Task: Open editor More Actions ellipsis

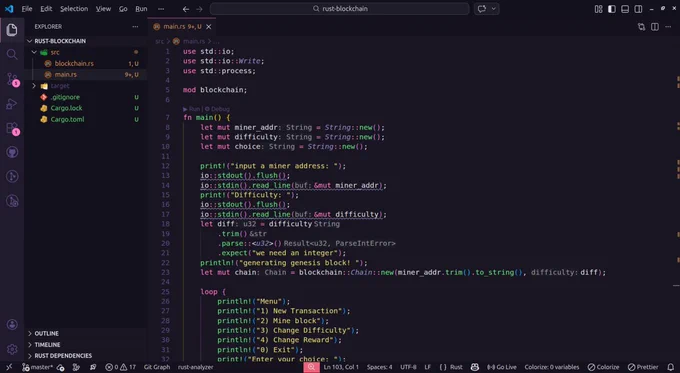Action: 668,27
